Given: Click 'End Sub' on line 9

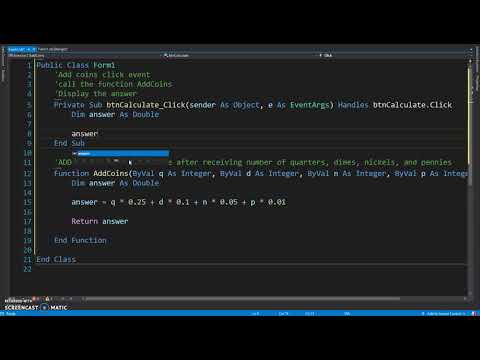Looking at the screenshot, I should click(x=69, y=143).
